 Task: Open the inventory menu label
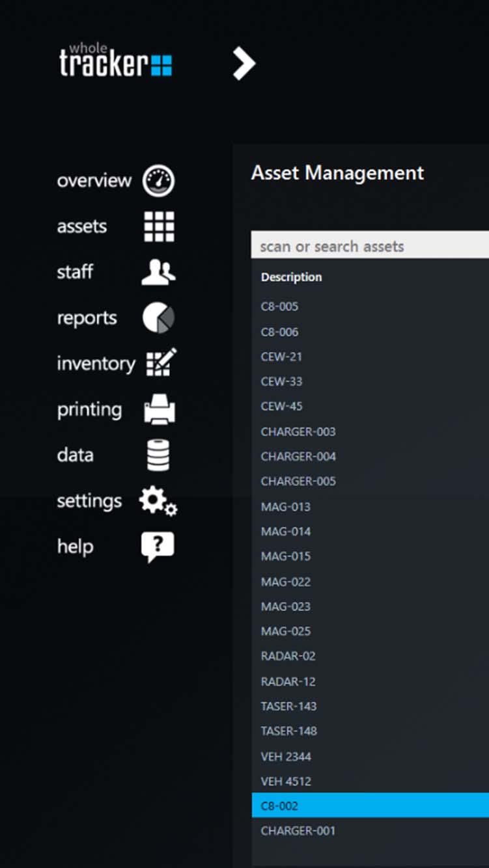click(96, 364)
